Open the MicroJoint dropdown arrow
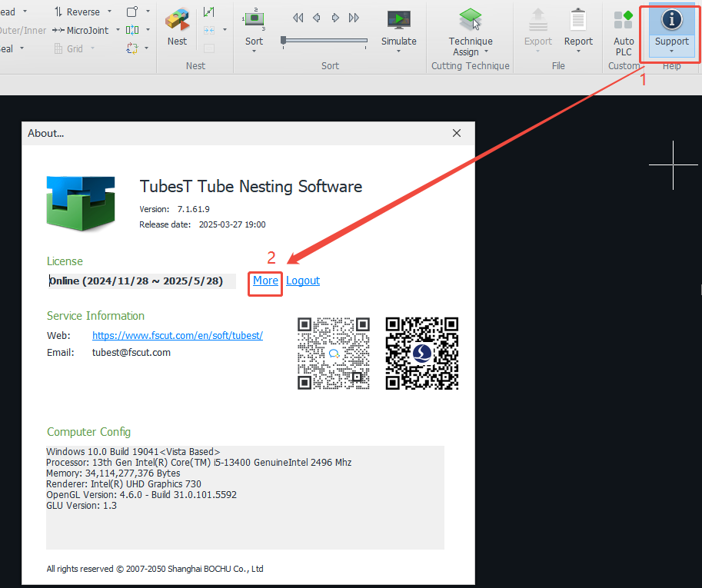This screenshot has width=702, height=588. (x=118, y=30)
